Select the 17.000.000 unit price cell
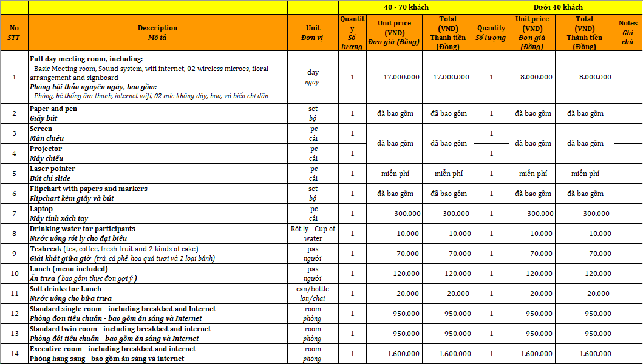 coord(394,77)
